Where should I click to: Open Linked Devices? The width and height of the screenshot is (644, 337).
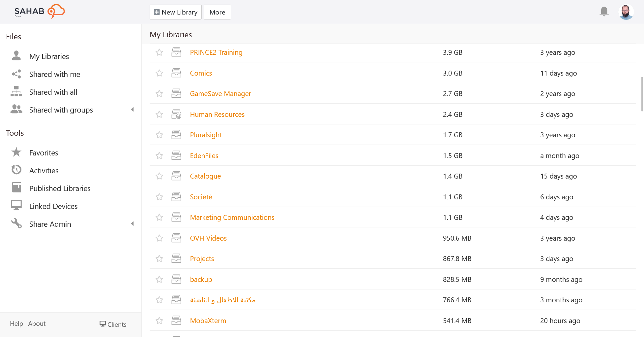53,206
